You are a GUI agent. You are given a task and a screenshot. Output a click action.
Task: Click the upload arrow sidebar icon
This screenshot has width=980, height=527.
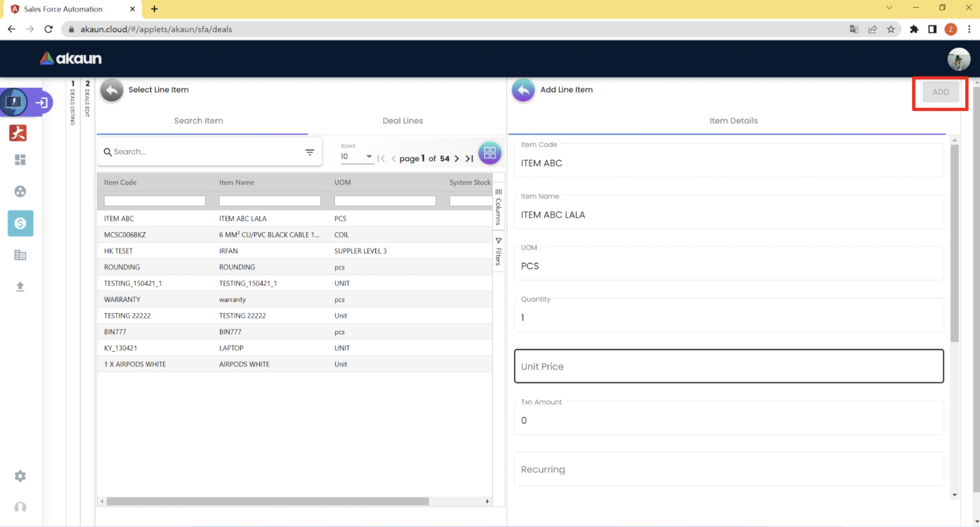click(20, 286)
